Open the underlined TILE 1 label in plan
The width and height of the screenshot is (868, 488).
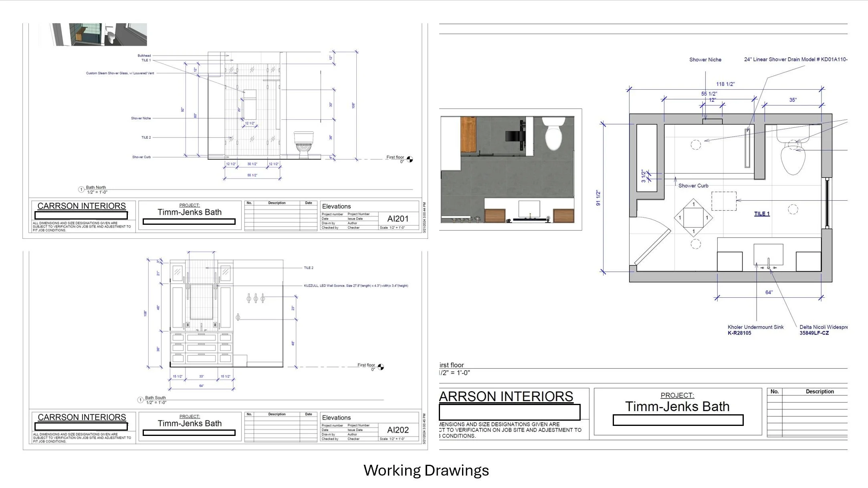(762, 214)
